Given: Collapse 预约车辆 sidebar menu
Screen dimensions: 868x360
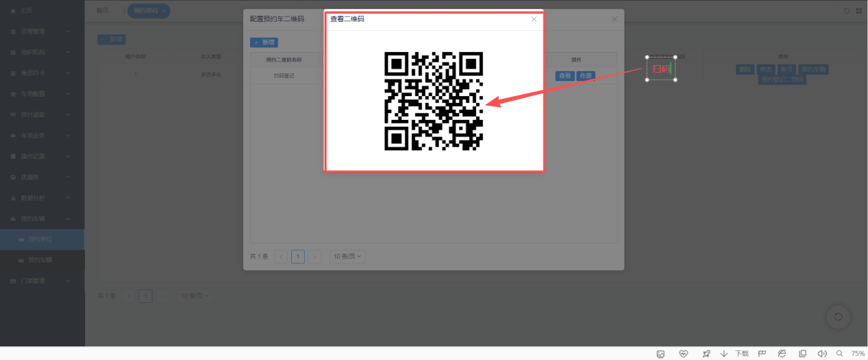Looking at the screenshot, I should (x=42, y=219).
